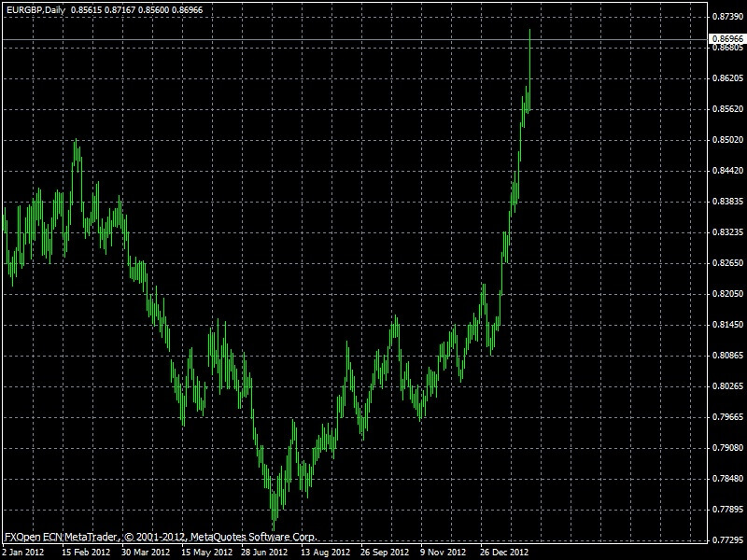Screen dimensions: 747x560
Task: Click the current price marker 0.86966
Action: pyautogui.click(x=726, y=38)
